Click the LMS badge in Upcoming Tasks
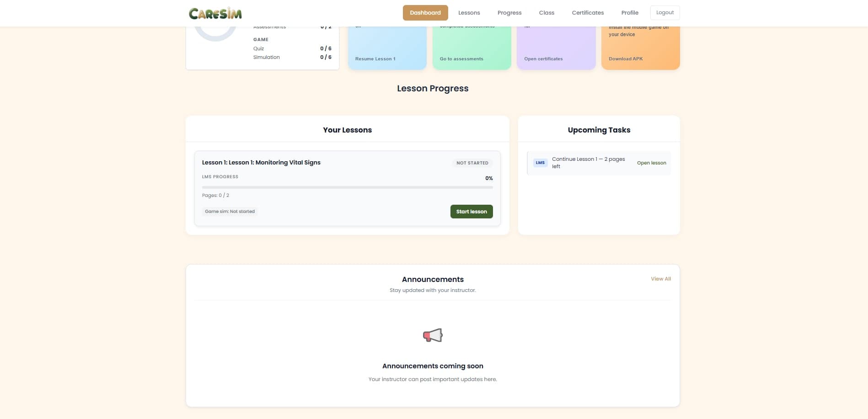The width and height of the screenshot is (868, 419). 540,163
